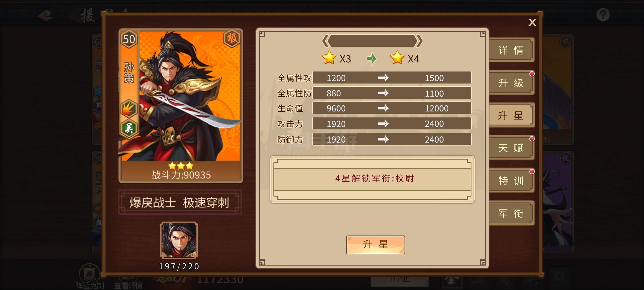Screen dimensions: 644x290
Task: Open the 军衔 military rank tab
Action: point(511,213)
